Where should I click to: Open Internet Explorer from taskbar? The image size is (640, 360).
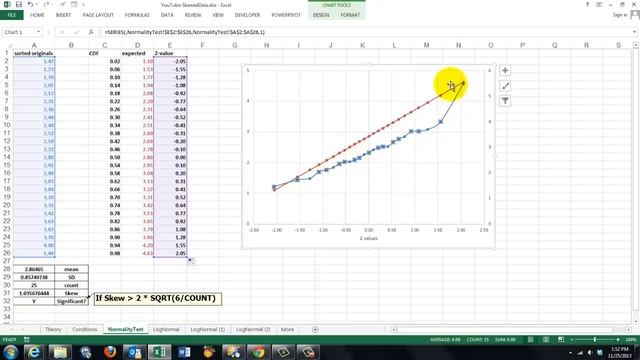tap(33, 352)
